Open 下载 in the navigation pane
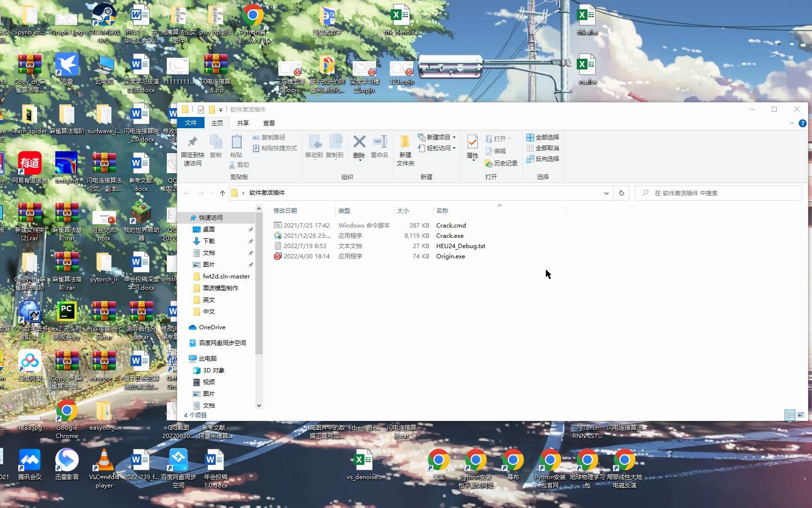This screenshot has width=812, height=508. click(x=209, y=241)
